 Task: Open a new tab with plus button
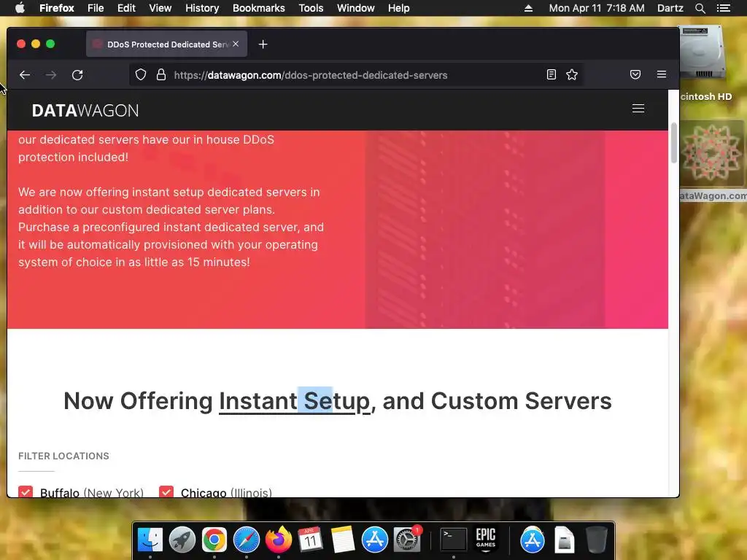pos(263,44)
